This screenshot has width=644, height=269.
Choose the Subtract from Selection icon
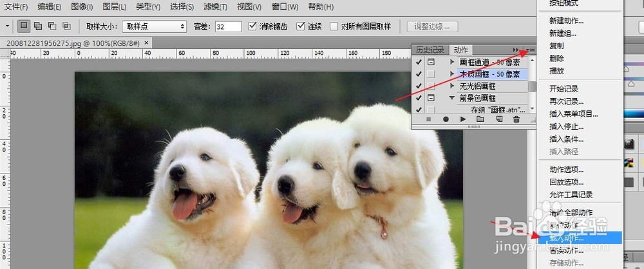coord(52,26)
